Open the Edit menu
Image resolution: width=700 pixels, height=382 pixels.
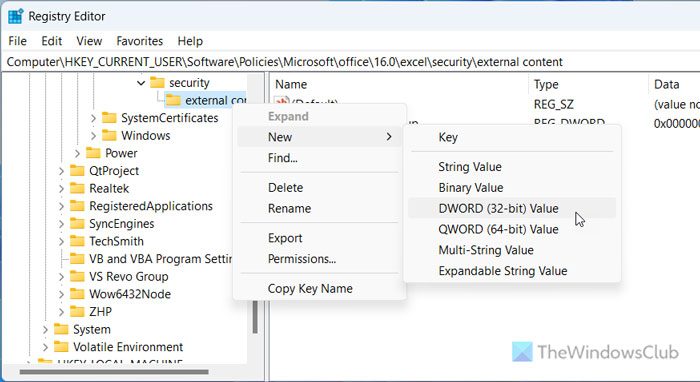click(x=51, y=41)
